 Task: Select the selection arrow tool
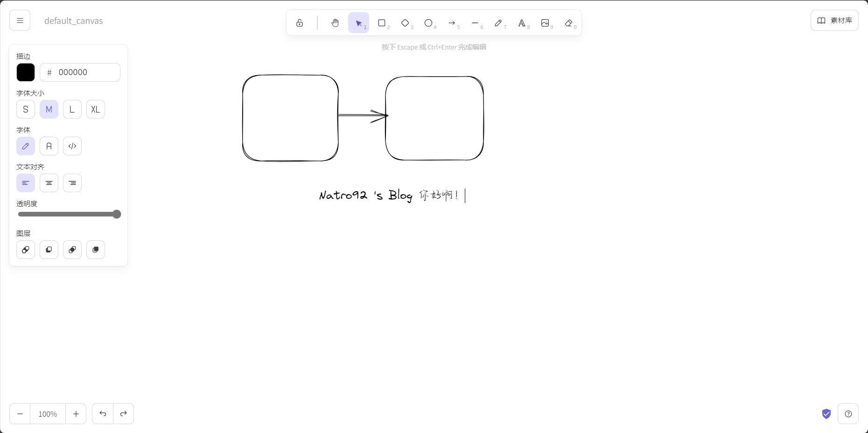[x=358, y=23]
